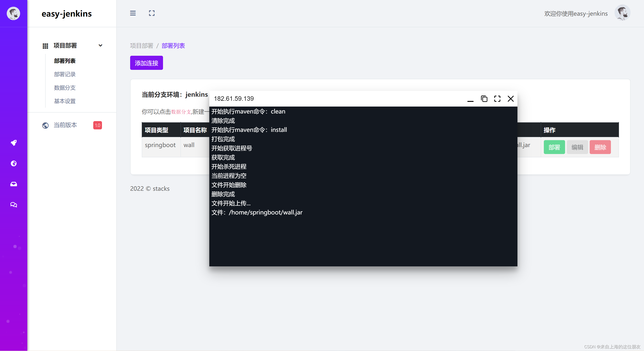Click the 项目部署 breadcrumb
644x351 pixels.
click(142, 46)
